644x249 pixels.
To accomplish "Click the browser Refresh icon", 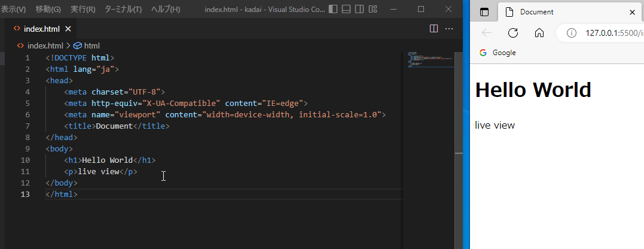I will (512, 33).
